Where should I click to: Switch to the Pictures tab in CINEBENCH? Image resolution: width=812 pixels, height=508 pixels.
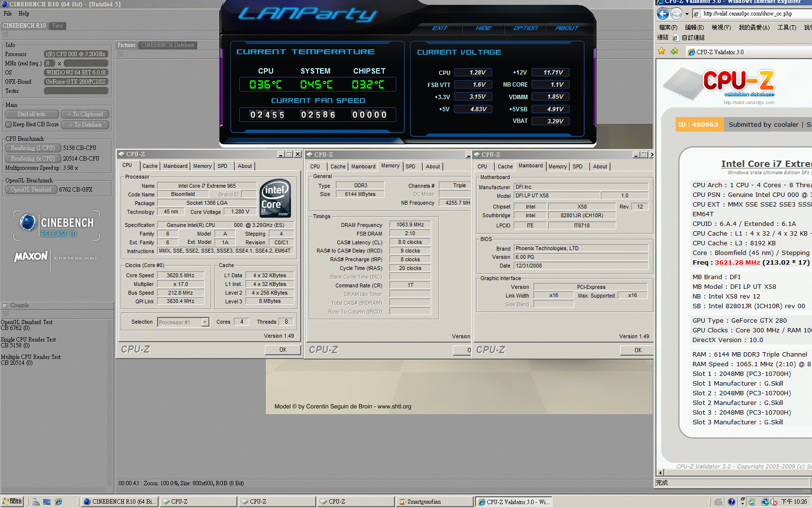click(x=127, y=45)
